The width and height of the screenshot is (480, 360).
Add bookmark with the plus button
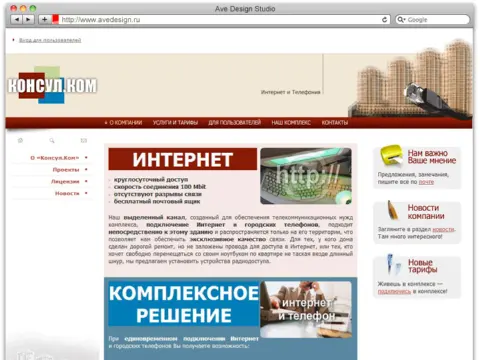(44, 20)
